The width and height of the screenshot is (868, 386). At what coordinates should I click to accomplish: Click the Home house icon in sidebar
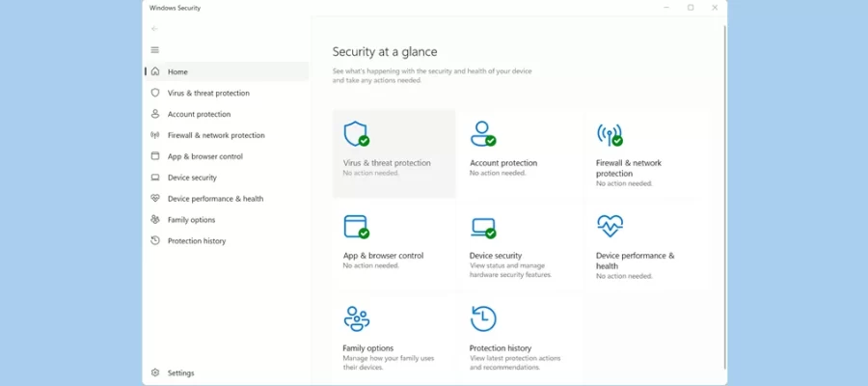[155, 71]
